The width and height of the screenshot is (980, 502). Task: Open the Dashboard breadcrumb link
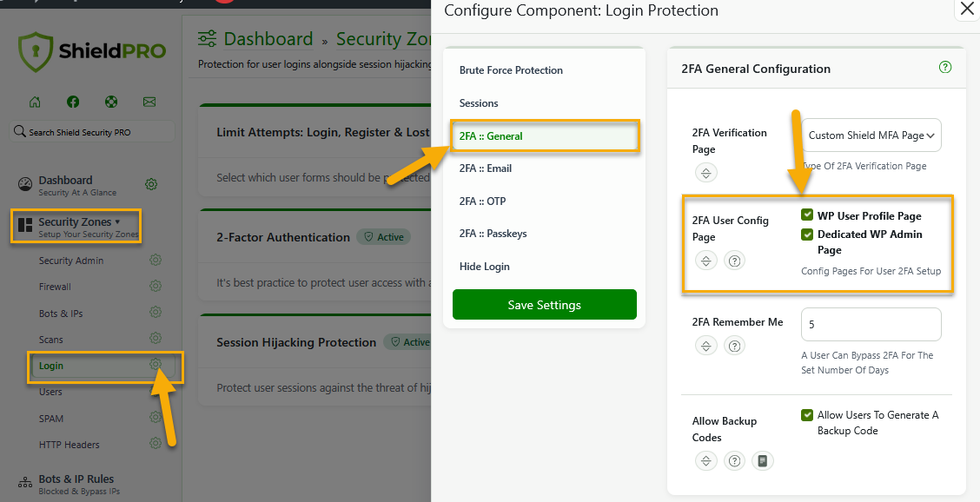pyautogui.click(x=268, y=39)
